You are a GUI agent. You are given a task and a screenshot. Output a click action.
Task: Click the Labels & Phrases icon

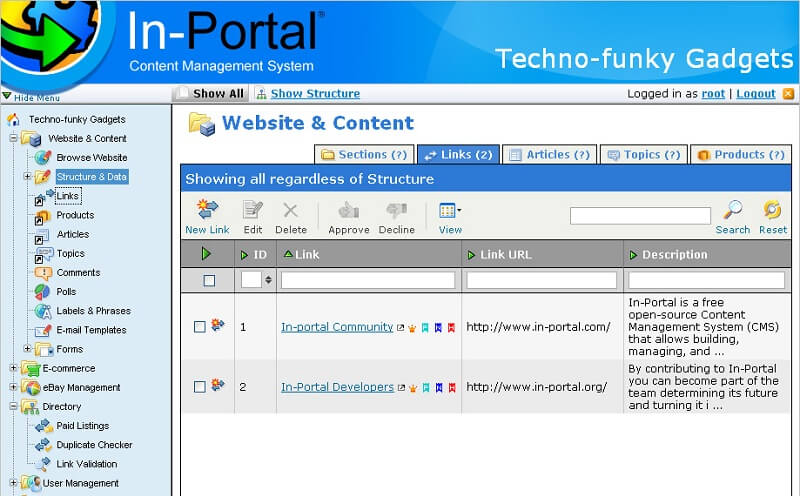click(43, 311)
